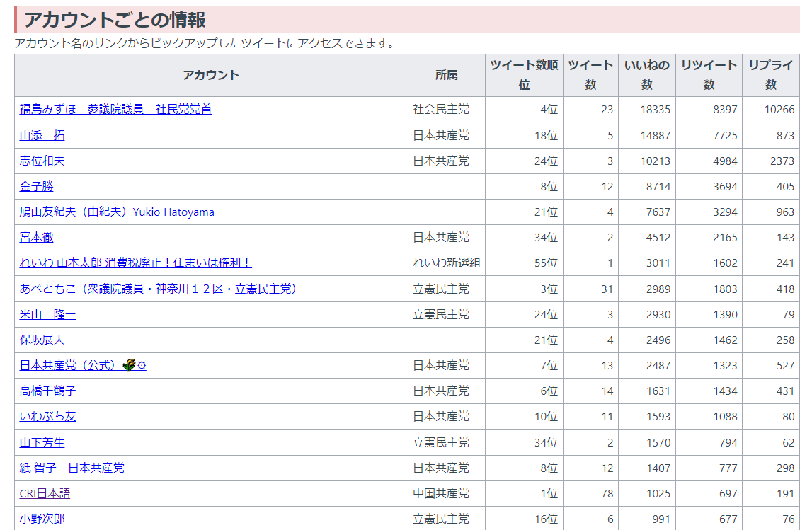The image size is (812, 530).
Task: Open the 保坂展人 account link
Action: (x=42, y=340)
